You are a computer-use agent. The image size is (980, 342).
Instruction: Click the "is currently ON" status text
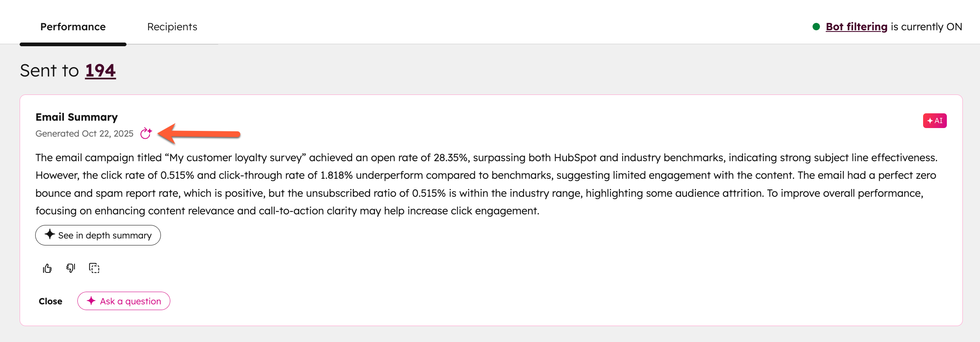[x=926, y=27]
